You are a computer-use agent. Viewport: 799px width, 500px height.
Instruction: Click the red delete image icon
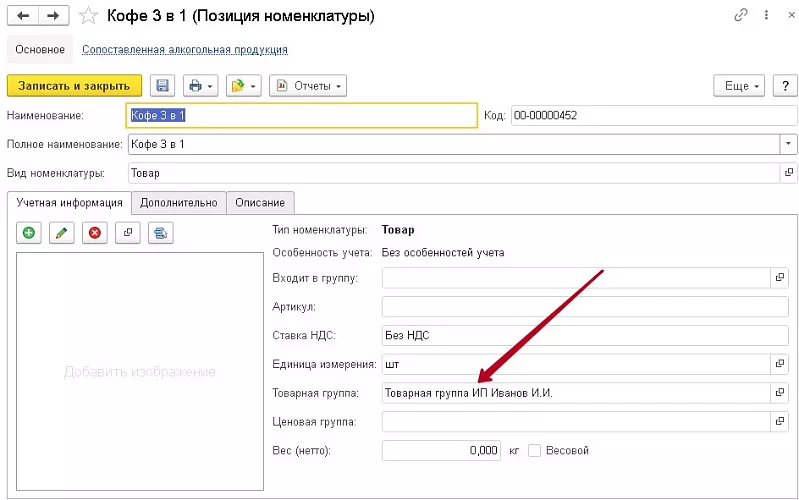tap(94, 233)
